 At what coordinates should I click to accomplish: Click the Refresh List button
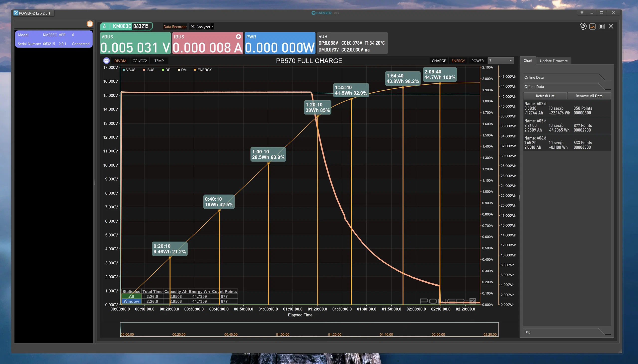point(545,96)
